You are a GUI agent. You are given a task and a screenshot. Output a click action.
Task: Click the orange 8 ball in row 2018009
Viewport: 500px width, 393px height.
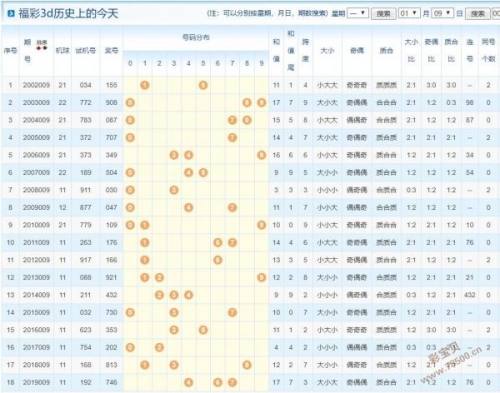click(x=247, y=365)
